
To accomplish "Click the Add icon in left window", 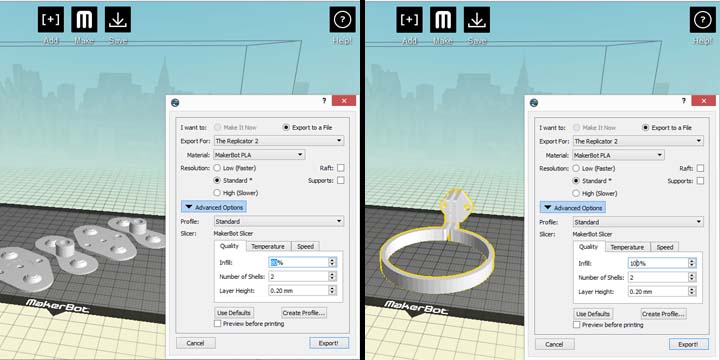I will (51, 20).
